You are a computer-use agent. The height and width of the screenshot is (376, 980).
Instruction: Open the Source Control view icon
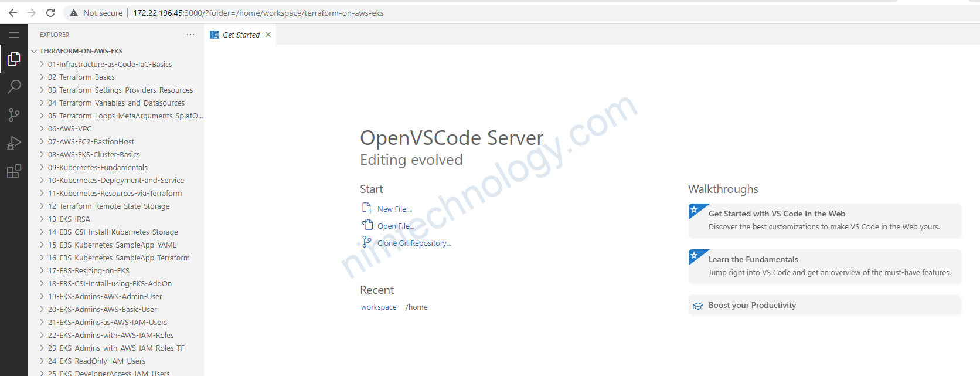14,115
